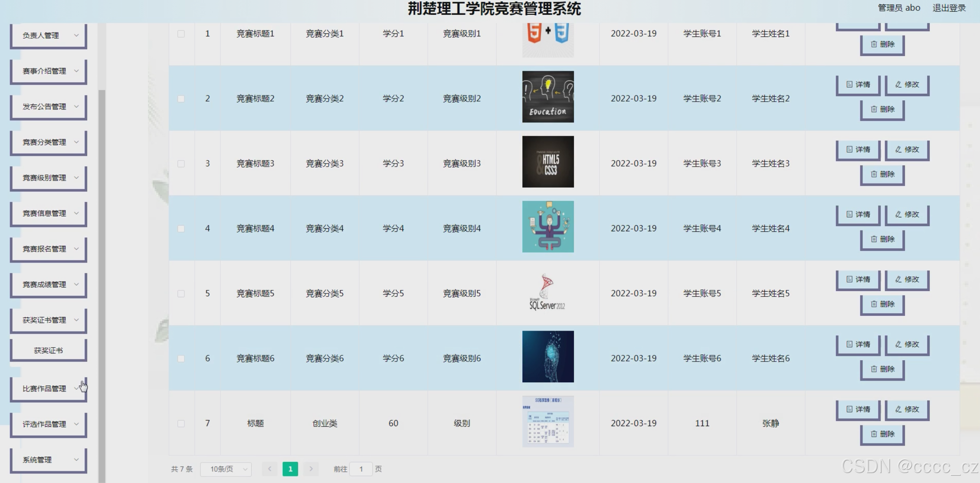Viewport: 980px width, 483px height.
Task: Click the 退出登录 logout link
Action: (949, 8)
